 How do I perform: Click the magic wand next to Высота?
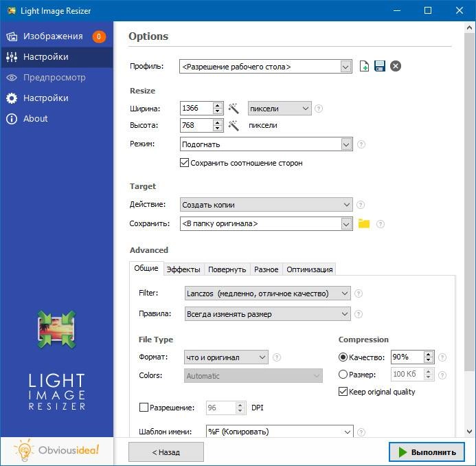234,125
